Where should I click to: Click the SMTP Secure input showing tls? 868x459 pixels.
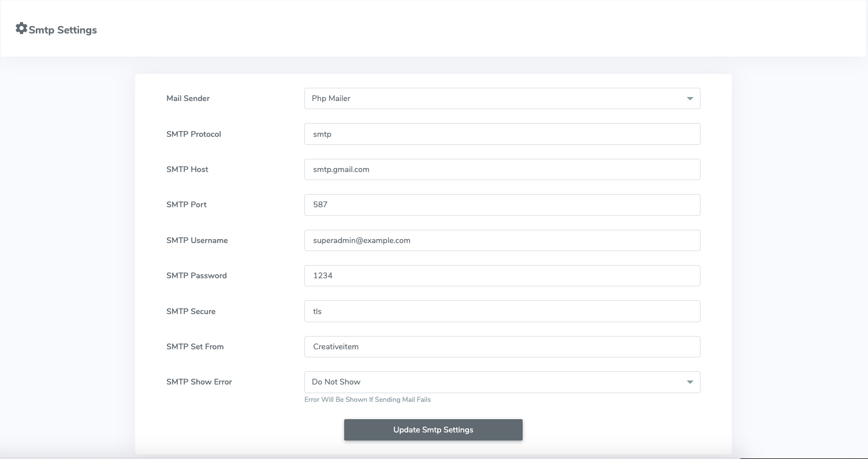tap(501, 311)
